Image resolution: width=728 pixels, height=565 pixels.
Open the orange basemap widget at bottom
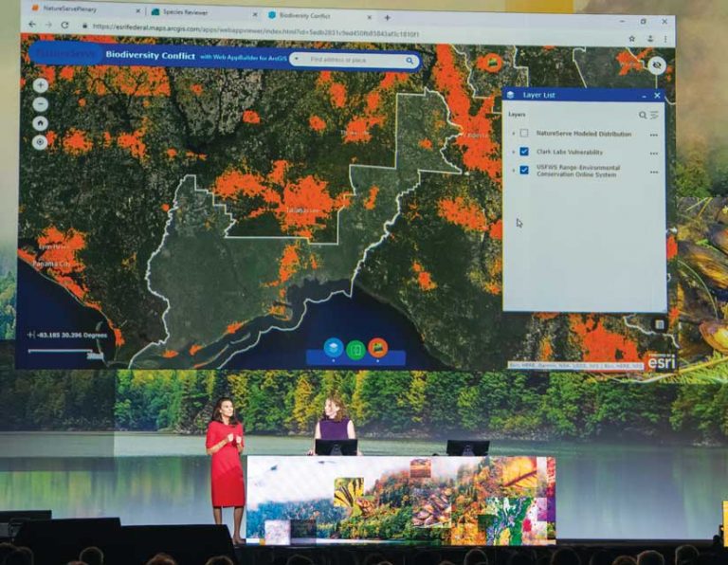point(378,348)
